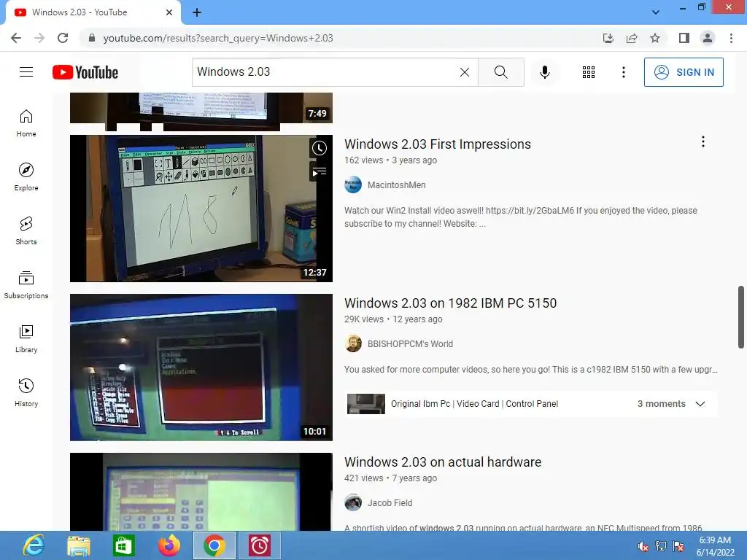Go back with browser back arrow

pyautogui.click(x=16, y=38)
